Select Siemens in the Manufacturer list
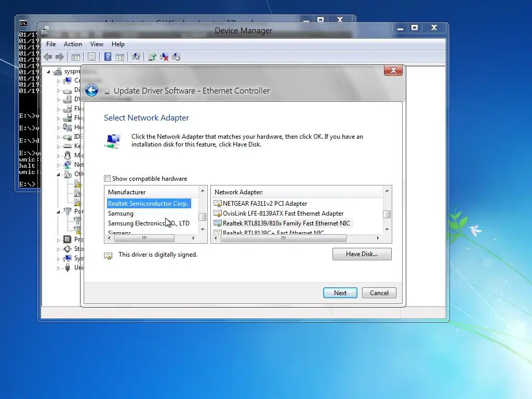The height and width of the screenshot is (399, 532). pyautogui.click(x=119, y=232)
